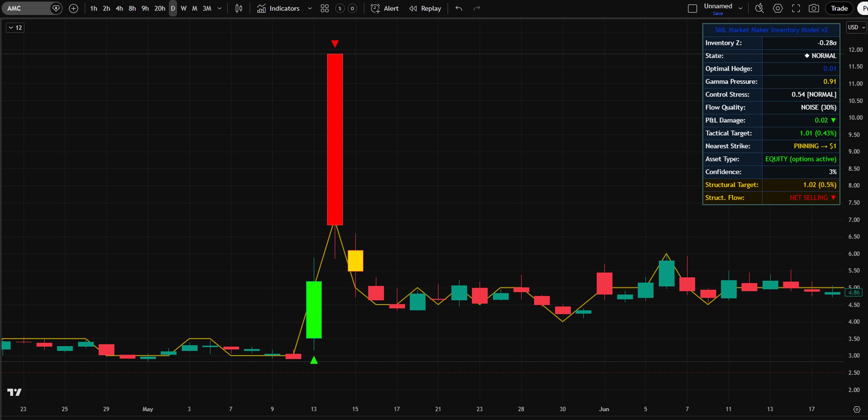Take a chart snapshot with camera icon
This screenshot has height=420, width=868.
point(814,8)
